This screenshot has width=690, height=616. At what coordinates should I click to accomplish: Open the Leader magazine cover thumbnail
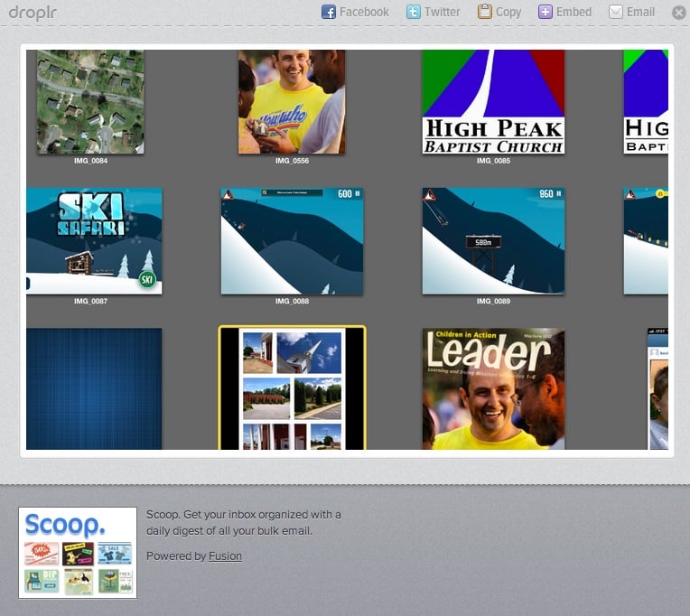(493, 388)
